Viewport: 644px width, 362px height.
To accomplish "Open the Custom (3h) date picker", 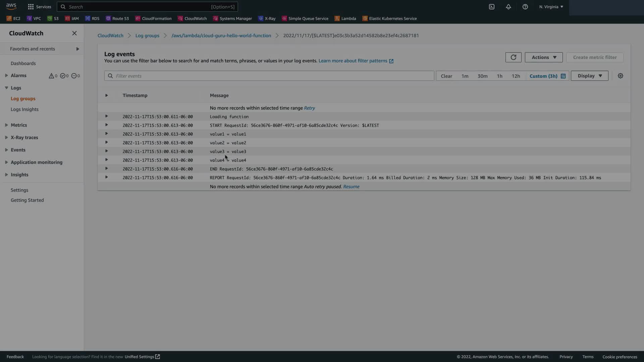I will point(547,76).
